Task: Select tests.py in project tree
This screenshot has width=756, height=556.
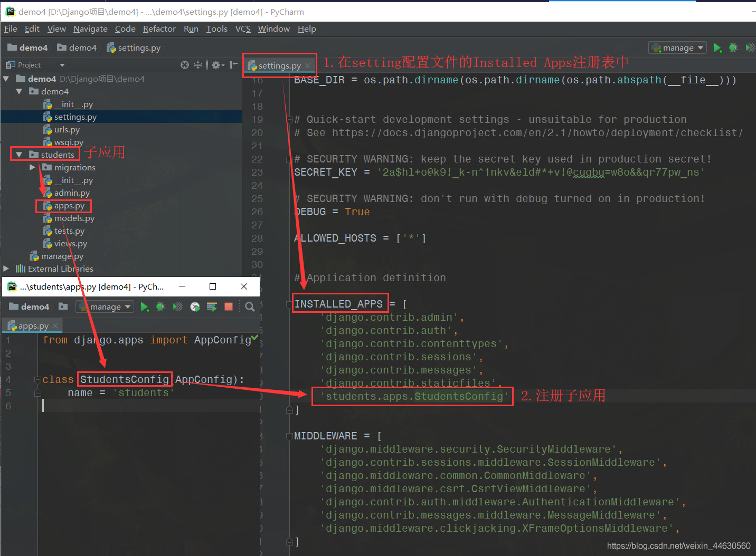Action: [69, 231]
